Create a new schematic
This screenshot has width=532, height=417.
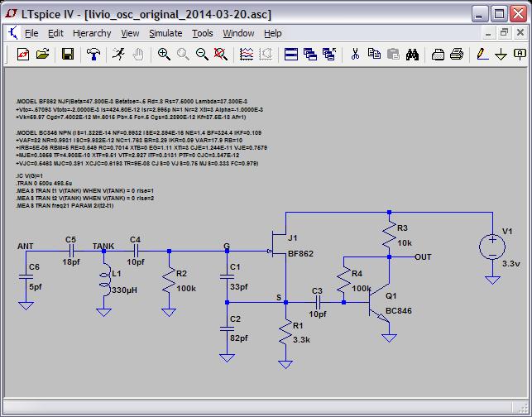(23, 54)
